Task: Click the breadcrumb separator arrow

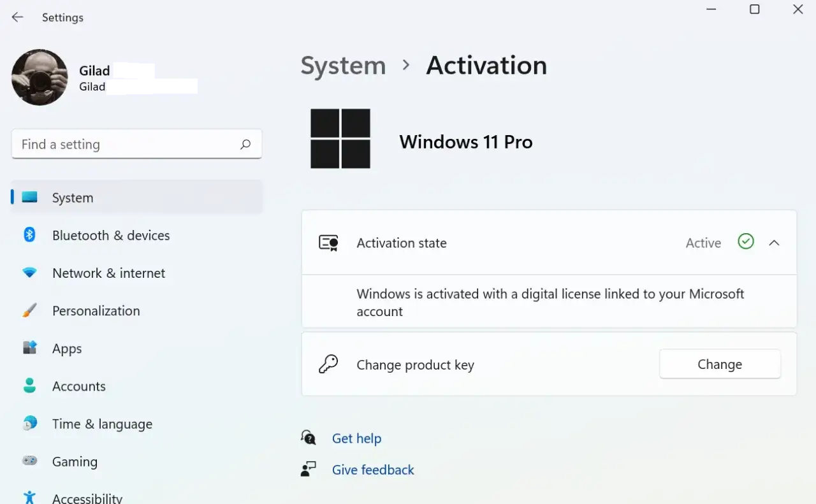Action: click(x=406, y=65)
